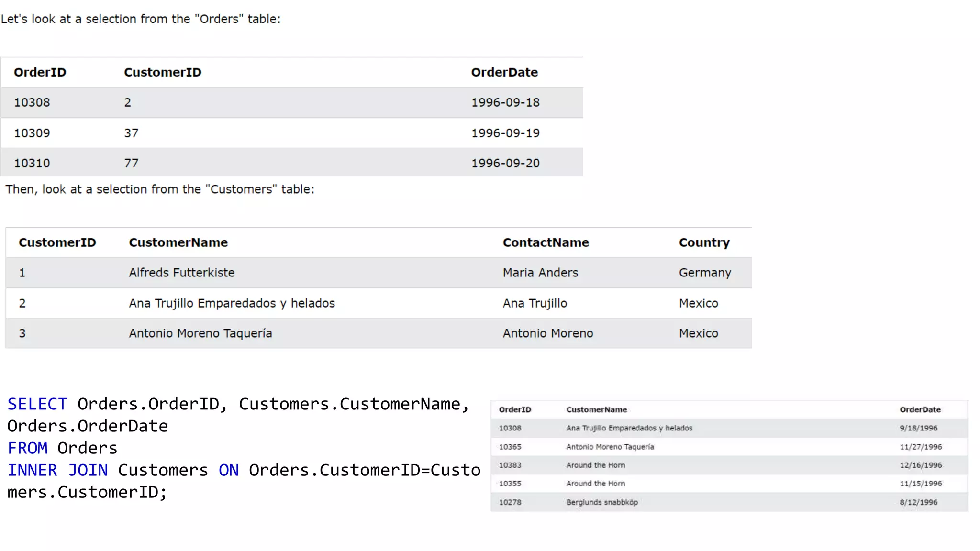Click Ana Trujillo Emparedados y helados cell

(x=232, y=303)
